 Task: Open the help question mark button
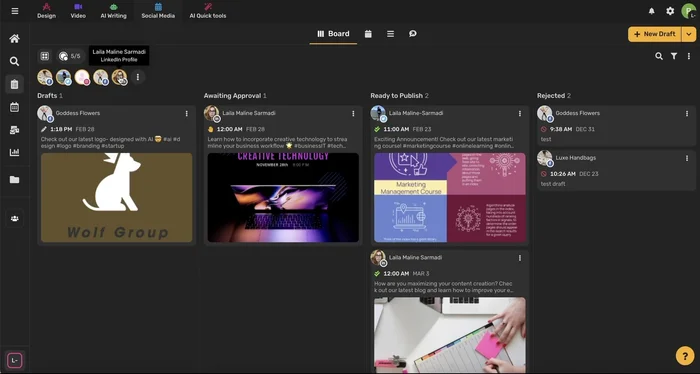(684, 356)
